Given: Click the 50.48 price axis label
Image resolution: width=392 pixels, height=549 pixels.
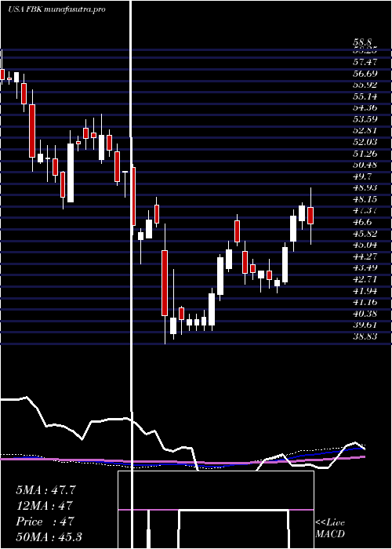Looking at the screenshot, I should pos(365,165).
